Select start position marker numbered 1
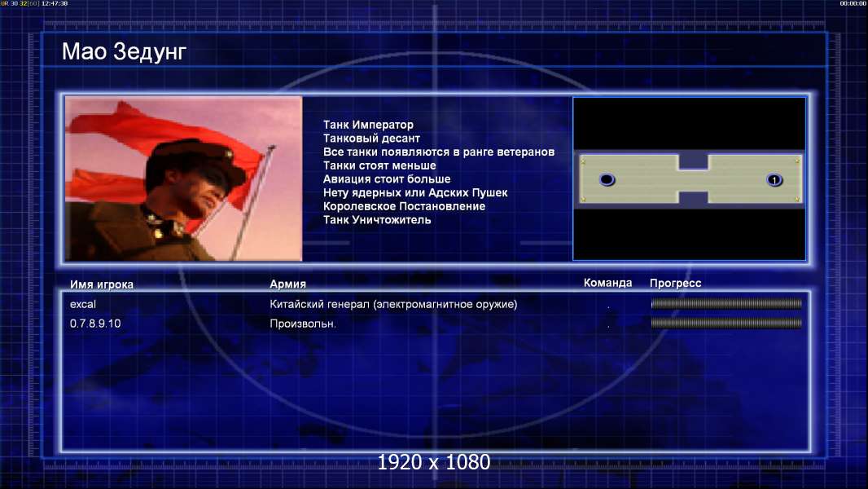Viewport: 868px width, 489px height. pos(774,179)
